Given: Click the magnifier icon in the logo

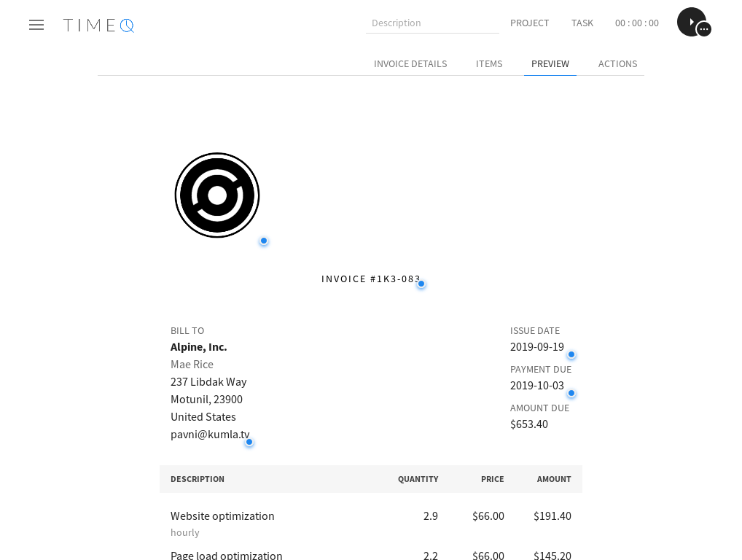Looking at the screenshot, I should [128, 26].
